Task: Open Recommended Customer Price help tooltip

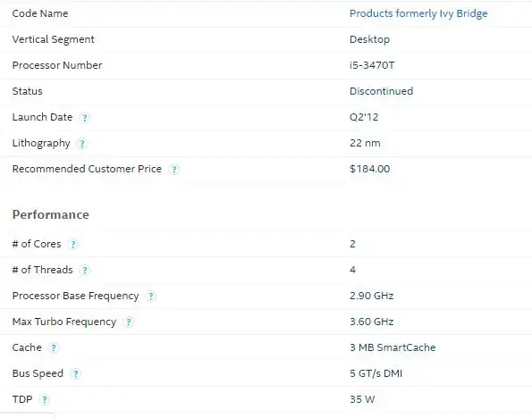Action: (x=173, y=169)
